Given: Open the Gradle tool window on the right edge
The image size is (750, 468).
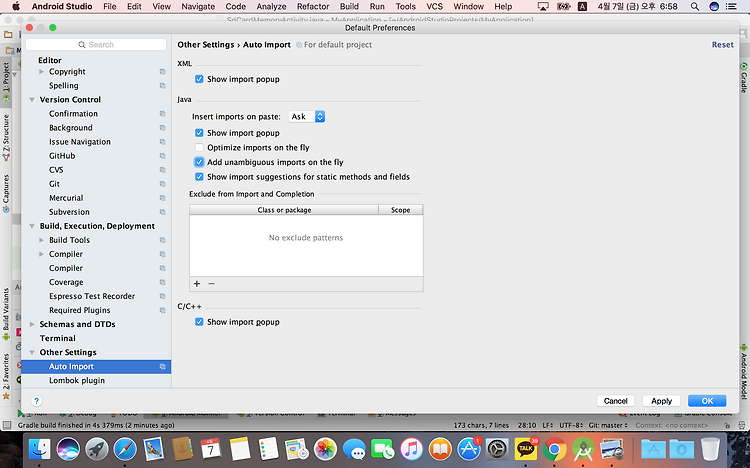Looking at the screenshot, I should click(744, 78).
